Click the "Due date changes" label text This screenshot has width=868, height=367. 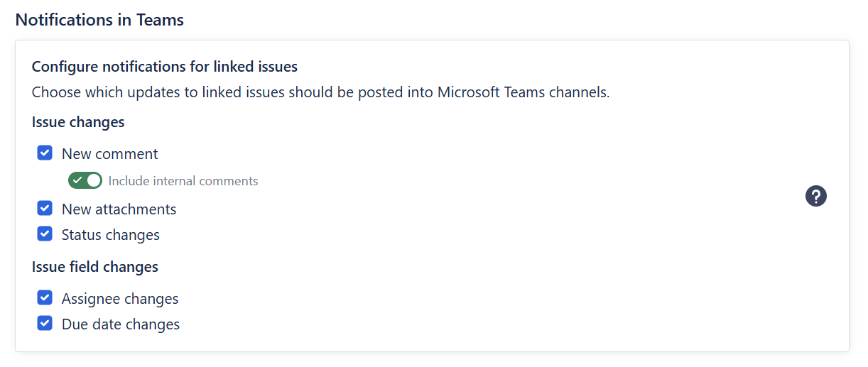(x=120, y=324)
